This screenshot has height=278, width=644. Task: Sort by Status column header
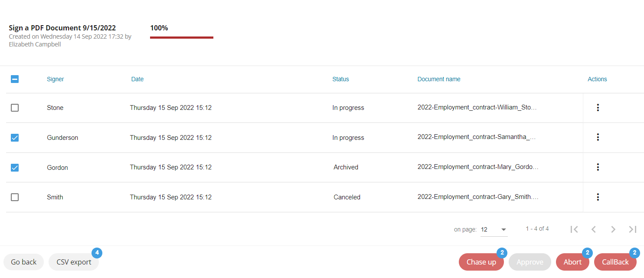(x=340, y=79)
